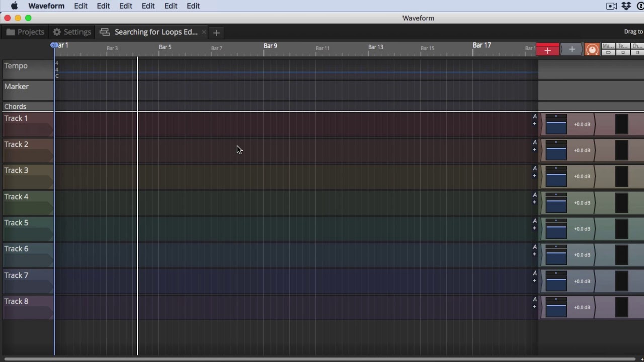Add a plugin with Track 6's small plus
This screenshot has width=644, height=362.
point(535,254)
